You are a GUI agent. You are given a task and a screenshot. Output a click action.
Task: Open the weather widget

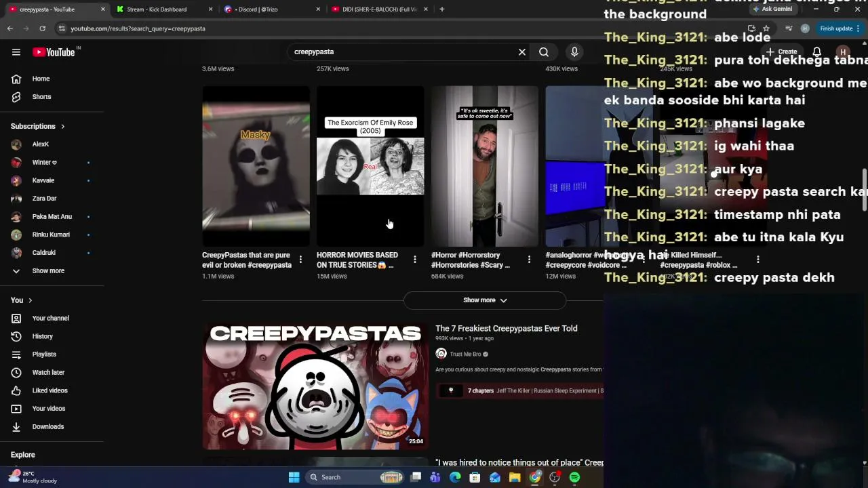pos(33,477)
